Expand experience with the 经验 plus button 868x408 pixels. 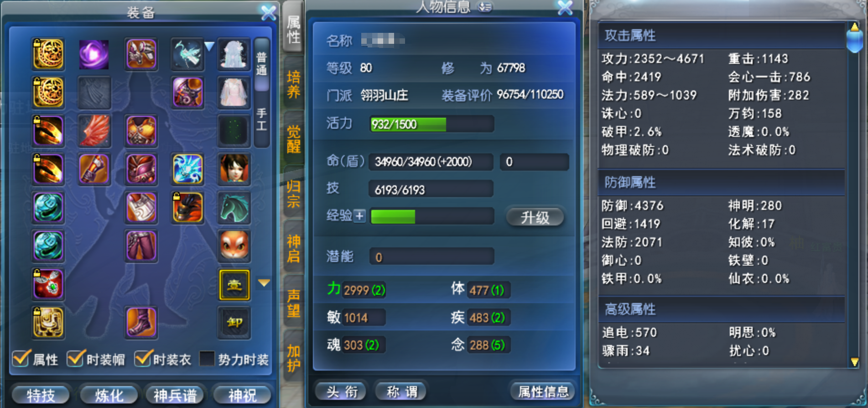pos(359,216)
